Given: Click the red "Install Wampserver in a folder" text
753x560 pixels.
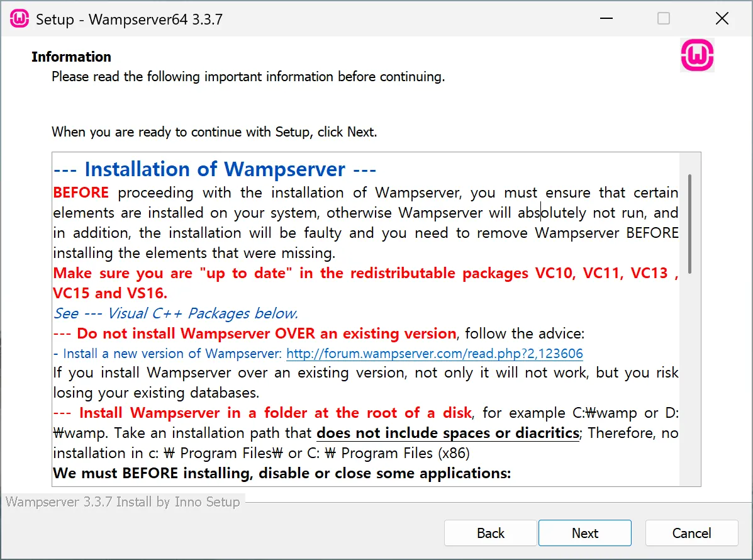Looking at the screenshot, I should click(275, 413).
